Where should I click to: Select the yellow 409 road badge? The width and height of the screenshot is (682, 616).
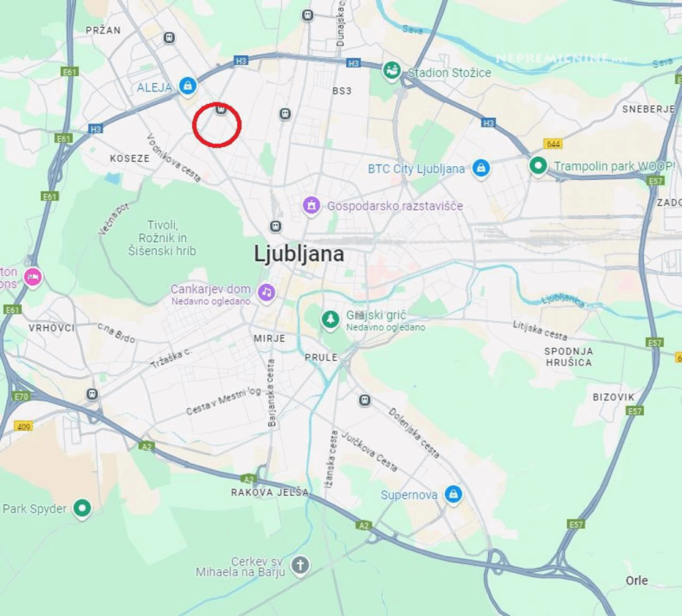[23, 426]
